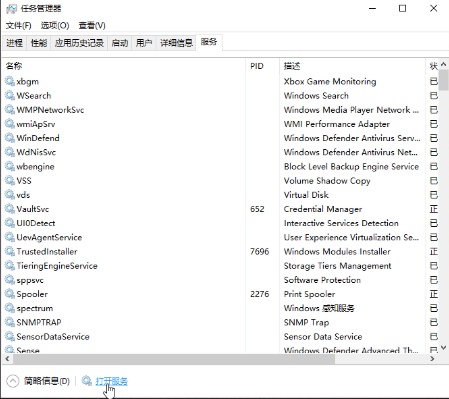Open the 查看(V) menu
The height and width of the screenshot is (399, 449).
[92, 25]
